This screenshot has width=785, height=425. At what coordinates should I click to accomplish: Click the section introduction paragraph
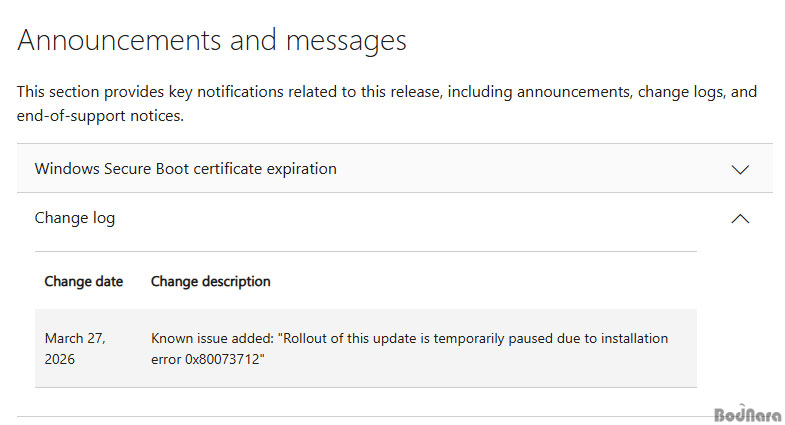pos(386,103)
